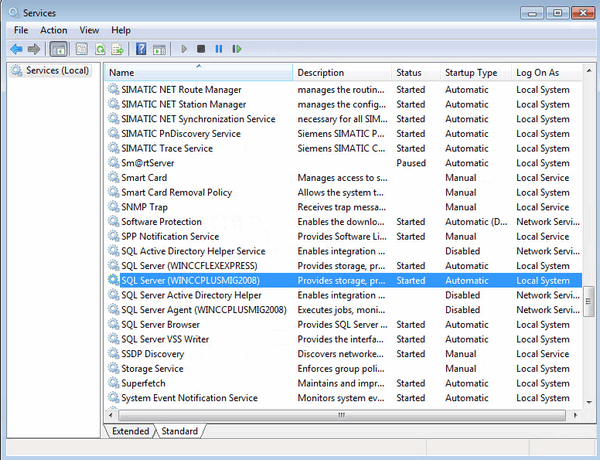This screenshot has width=600, height=460.
Task: Select SQL Server Active Directory Helper
Action: tap(343, 295)
